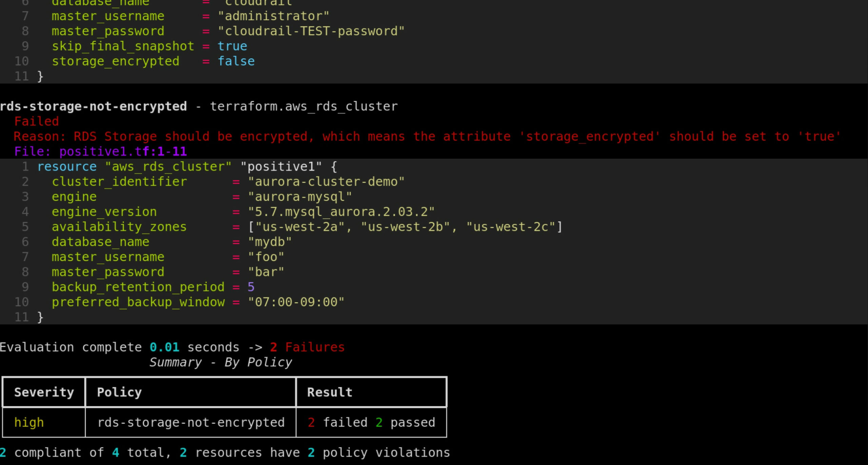Click the terraform.aws_rds_cluster resource type text
Image resolution: width=868 pixels, height=465 pixels.
tap(304, 106)
